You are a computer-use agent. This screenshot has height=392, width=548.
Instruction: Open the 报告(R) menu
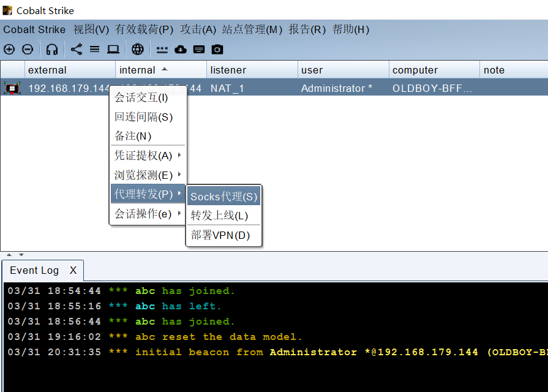(307, 29)
